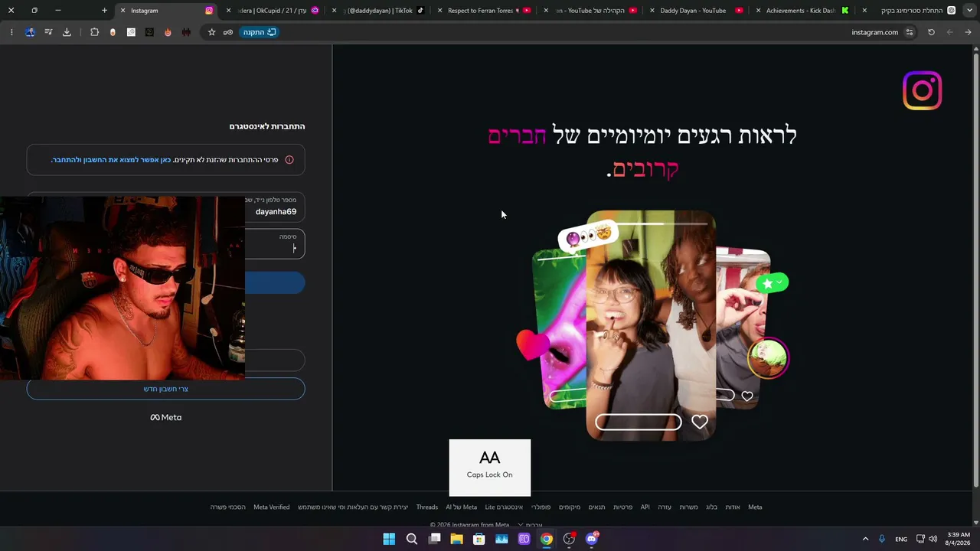Open the API footer link
The height and width of the screenshot is (551, 980).
(x=645, y=507)
